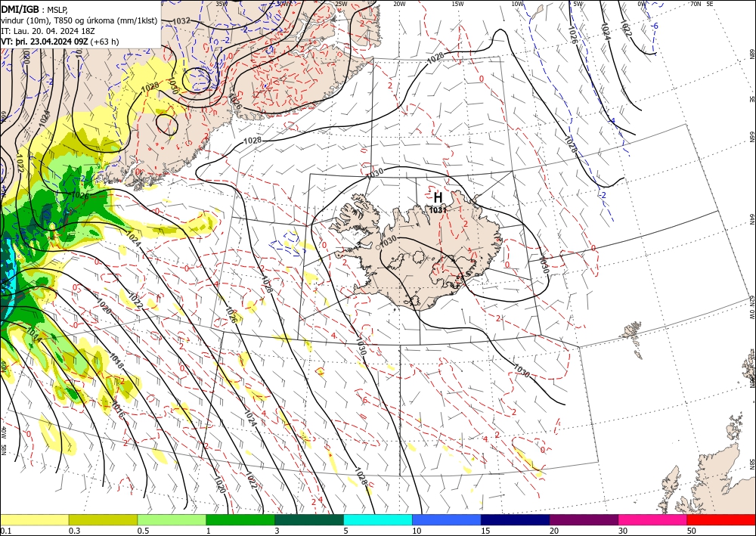Click the 10W longitude label at top
The width and height of the screenshot is (756, 536).
(x=517, y=4)
